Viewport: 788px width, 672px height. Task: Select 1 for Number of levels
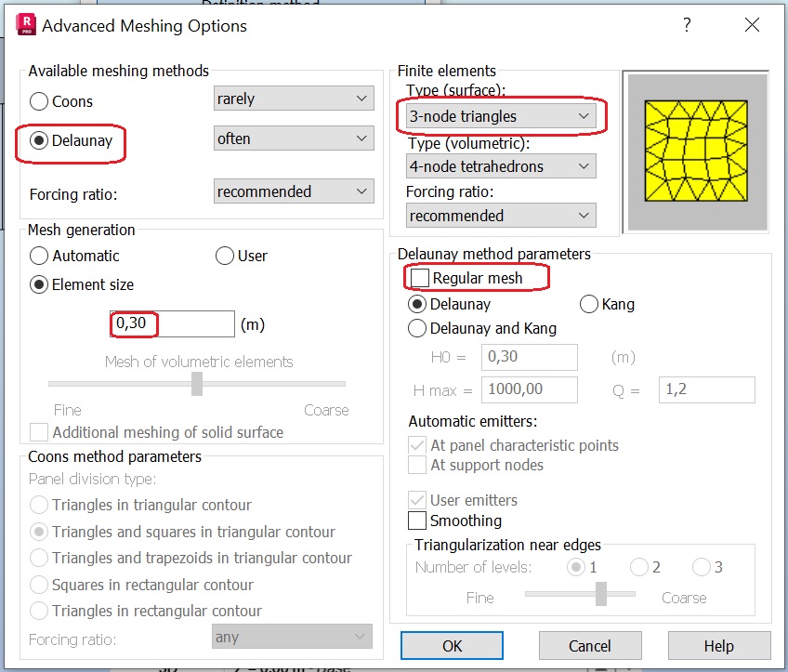tap(576, 568)
